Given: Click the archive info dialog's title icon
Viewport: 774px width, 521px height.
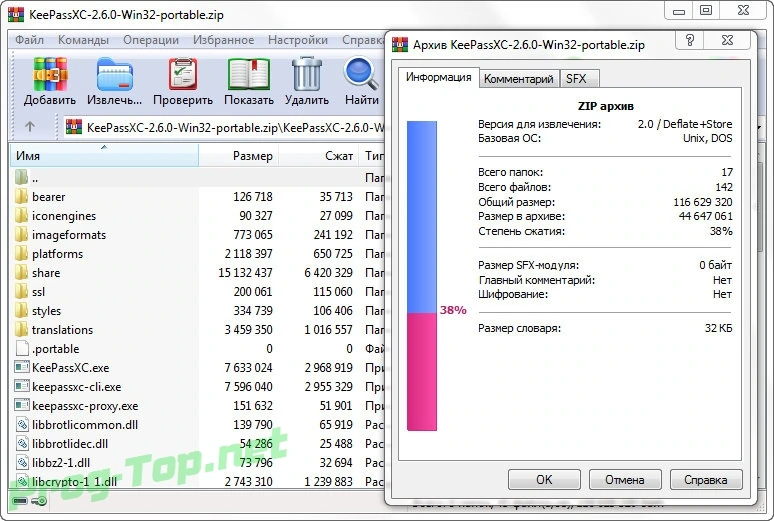Looking at the screenshot, I should 400,44.
